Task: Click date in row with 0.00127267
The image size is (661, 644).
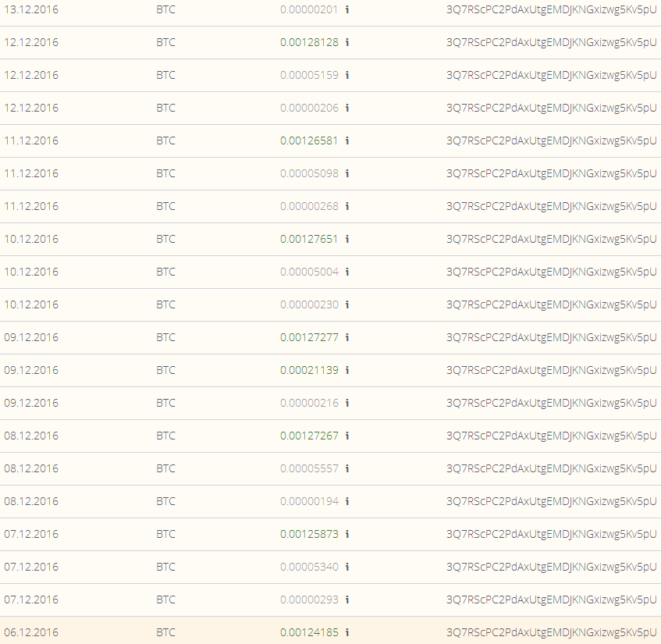Action: (31, 436)
